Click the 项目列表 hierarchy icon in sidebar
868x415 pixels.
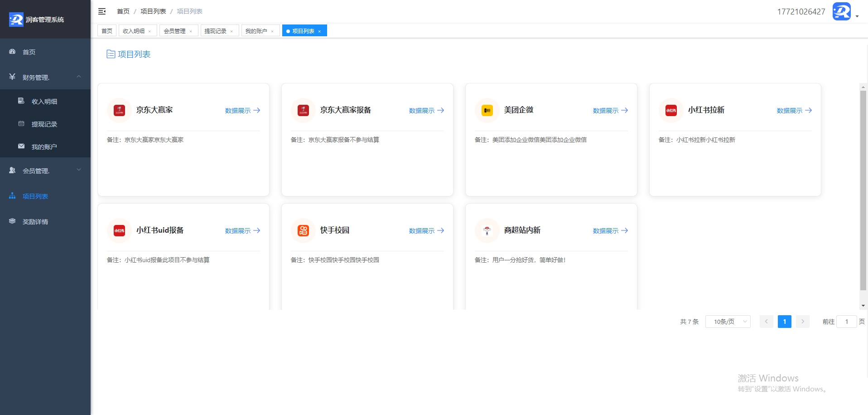tap(12, 195)
